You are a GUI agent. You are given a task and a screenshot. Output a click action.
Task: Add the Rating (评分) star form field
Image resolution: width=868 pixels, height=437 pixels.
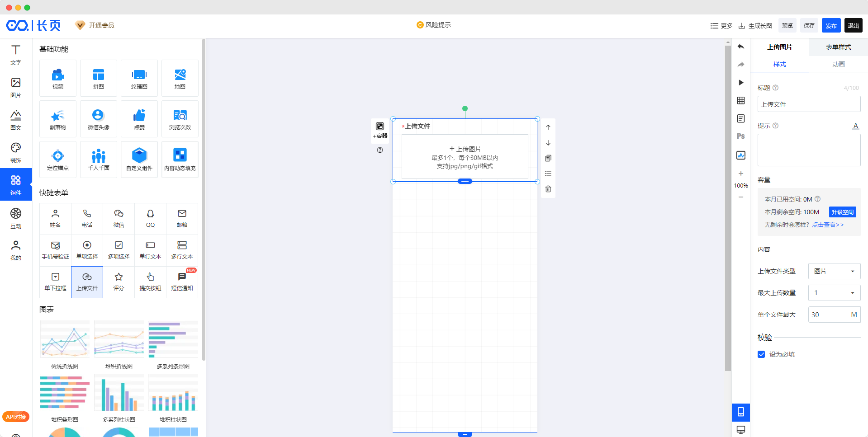click(x=119, y=282)
